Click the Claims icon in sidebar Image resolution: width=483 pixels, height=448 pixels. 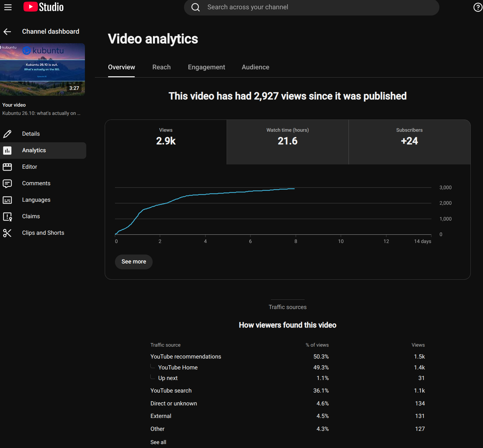tap(7, 217)
